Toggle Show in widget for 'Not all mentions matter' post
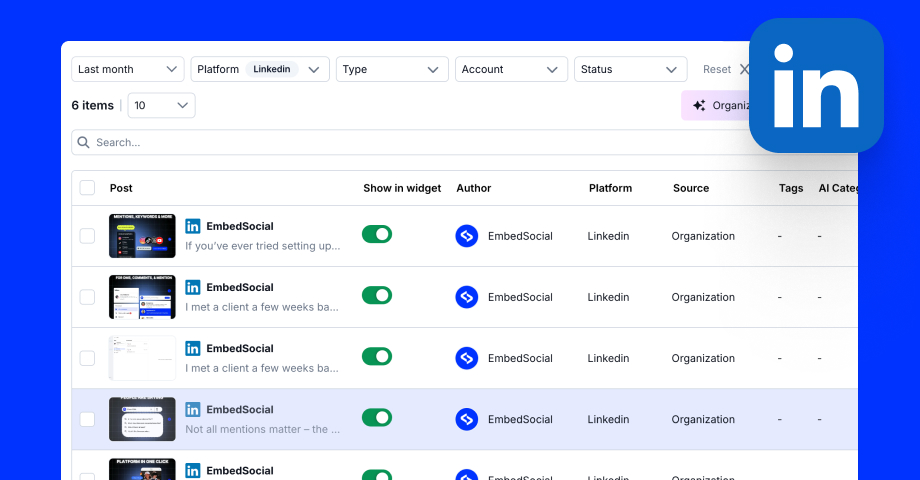The image size is (920, 480). (377, 418)
